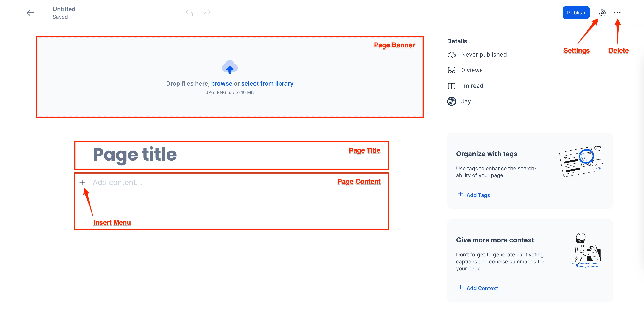This screenshot has width=644, height=316.
Task: Click the glasses views icon
Action: point(451,70)
